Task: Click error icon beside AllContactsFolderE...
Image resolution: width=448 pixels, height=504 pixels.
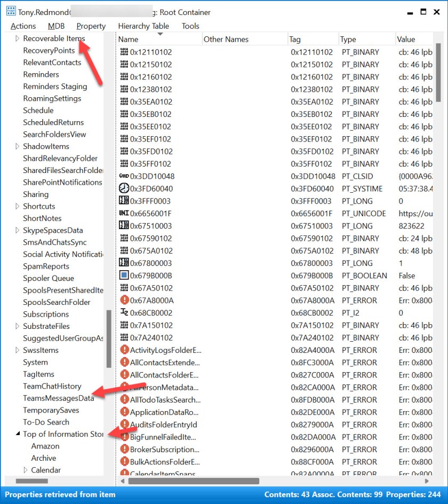Action: [124, 375]
